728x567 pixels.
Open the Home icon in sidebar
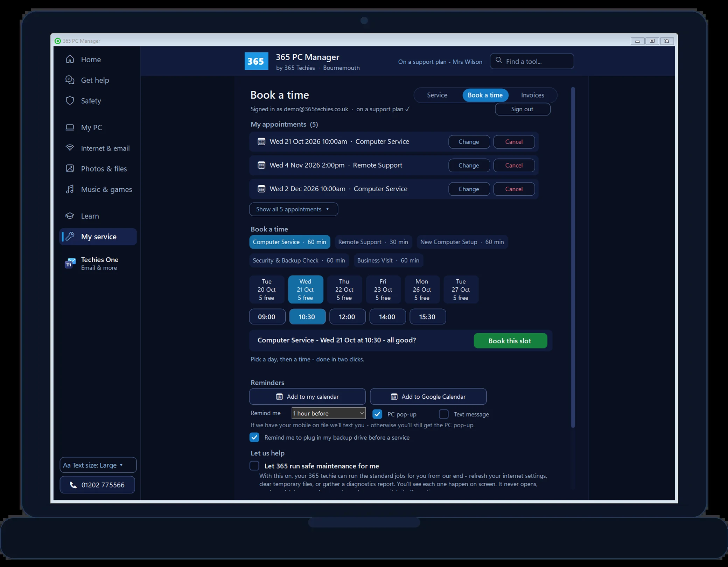70,59
